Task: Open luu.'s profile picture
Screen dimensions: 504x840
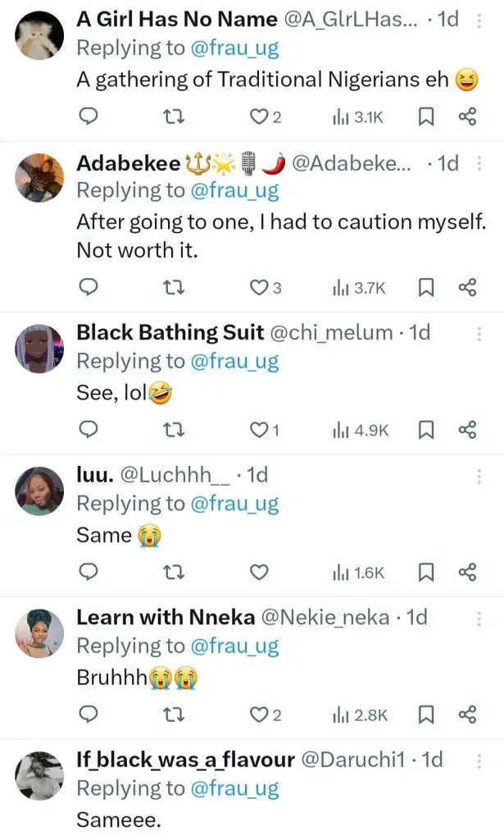Action: tap(39, 491)
